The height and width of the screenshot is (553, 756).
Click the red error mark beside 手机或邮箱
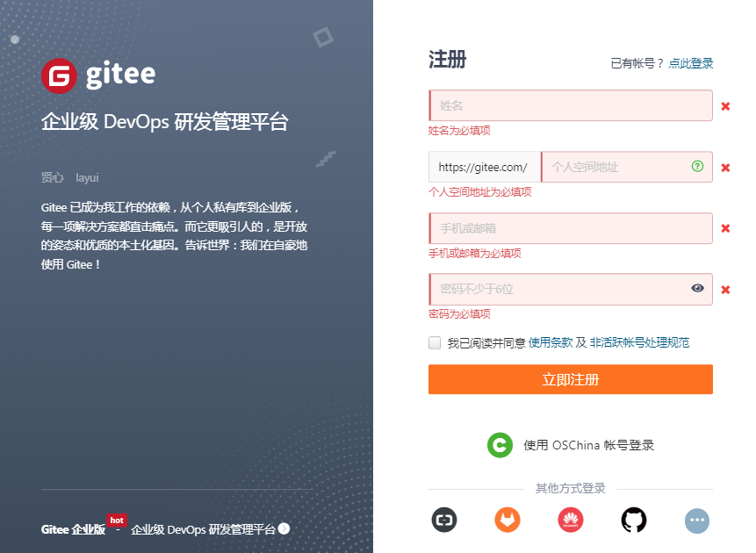[725, 228]
